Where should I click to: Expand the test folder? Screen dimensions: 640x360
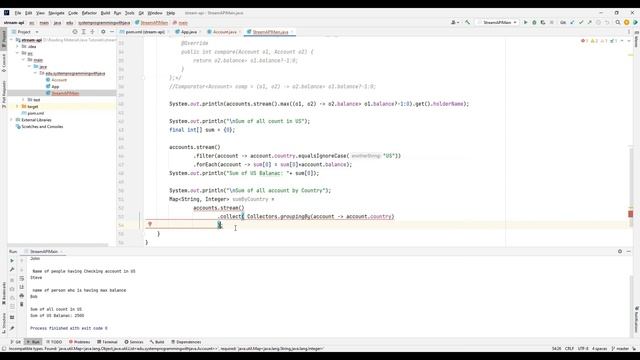pos(24,100)
